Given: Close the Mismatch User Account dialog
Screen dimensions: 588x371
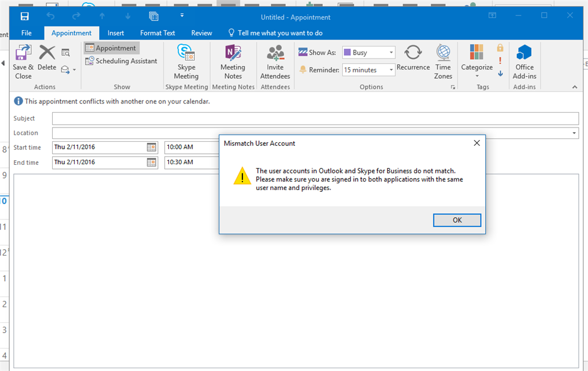Looking at the screenshot, I should pyautogui.click(x=477, y=143).
